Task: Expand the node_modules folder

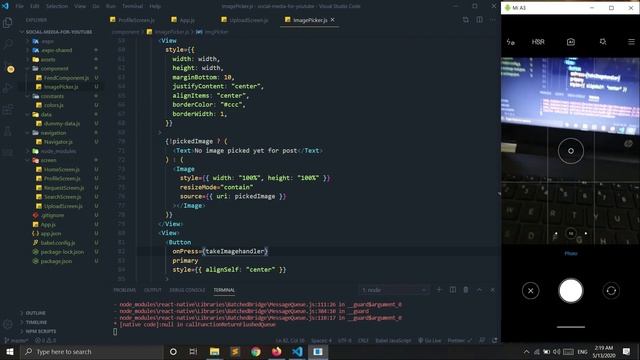Action: coord(58,151)
